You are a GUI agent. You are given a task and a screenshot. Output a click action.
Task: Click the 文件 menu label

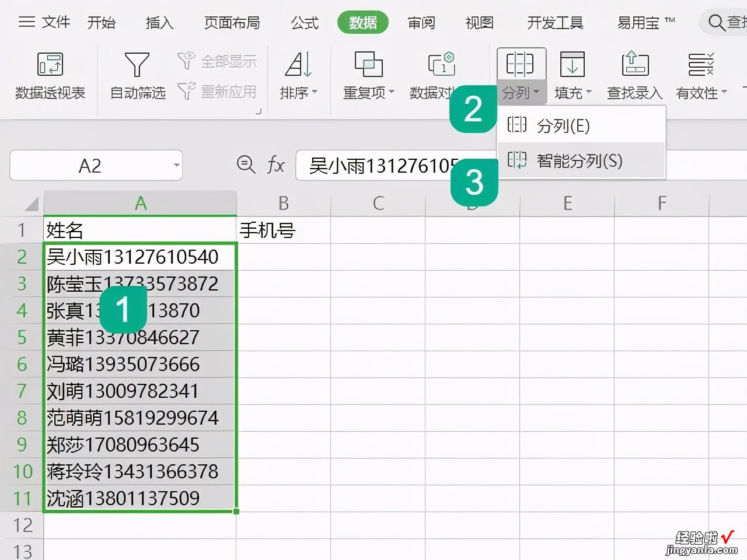click(x=56, y=22)
